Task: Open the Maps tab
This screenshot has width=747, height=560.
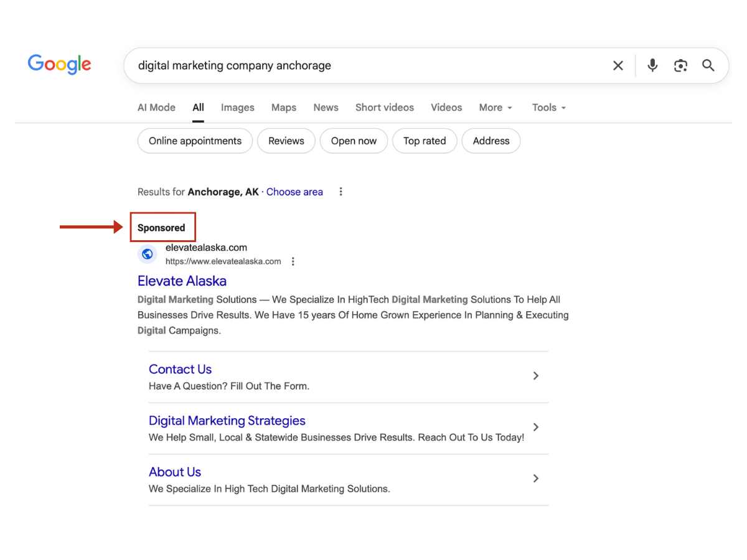Action: coord(284,107)
